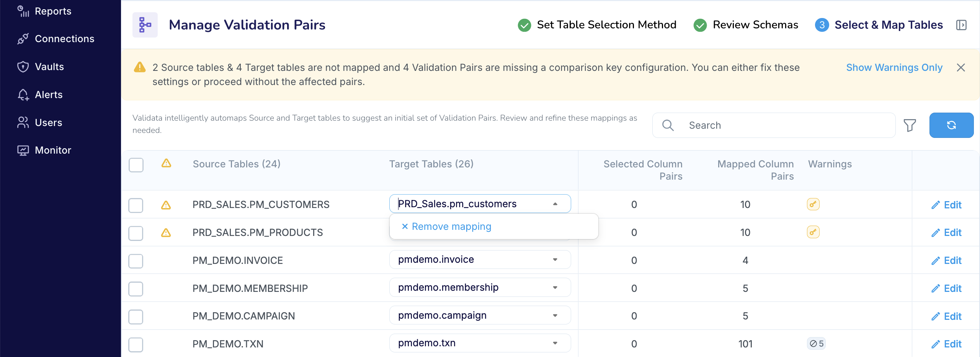Select the Connections sidebar icon
This screenshot has height=357, width=980.
pyautogui.click(x=23, y=39)
